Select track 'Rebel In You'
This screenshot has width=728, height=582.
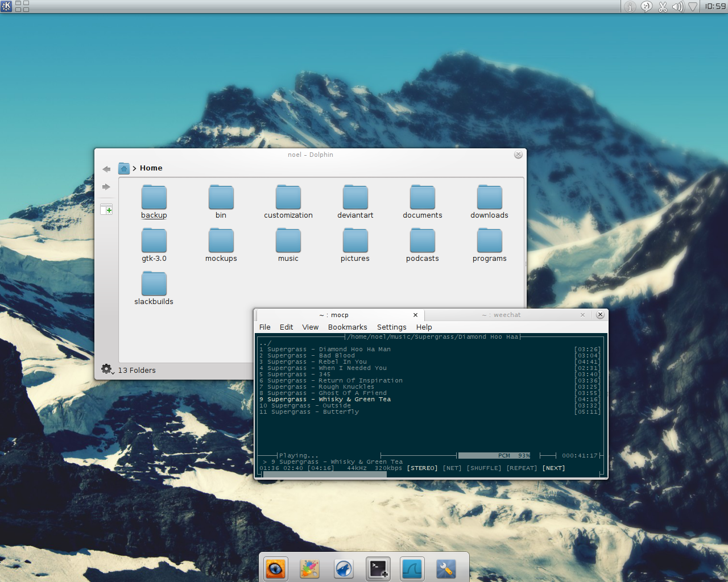430,362
